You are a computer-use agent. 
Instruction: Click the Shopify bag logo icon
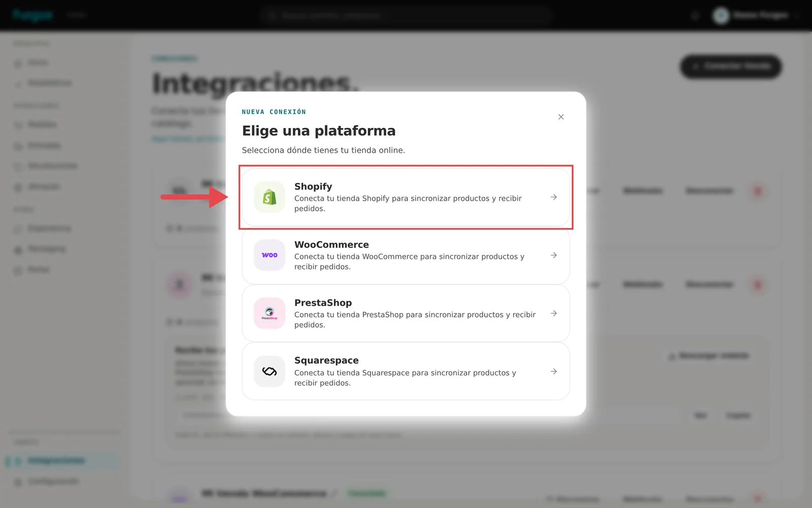point(269,197)
